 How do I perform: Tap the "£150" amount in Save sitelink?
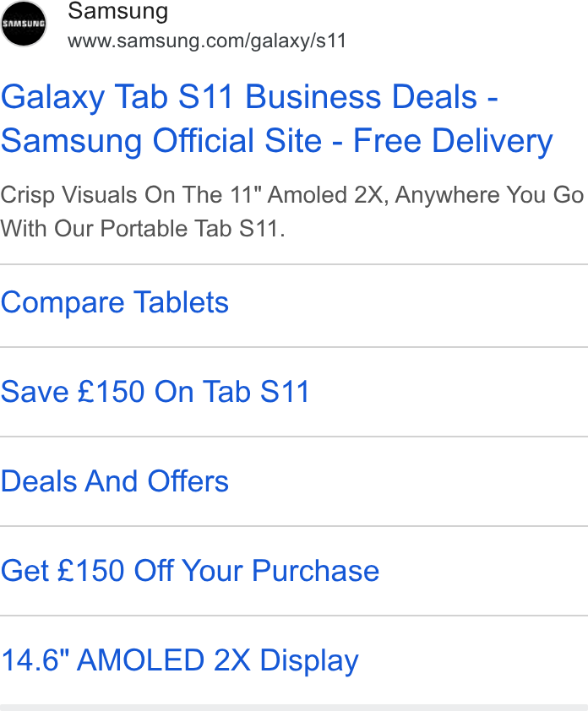coord(112,392)
